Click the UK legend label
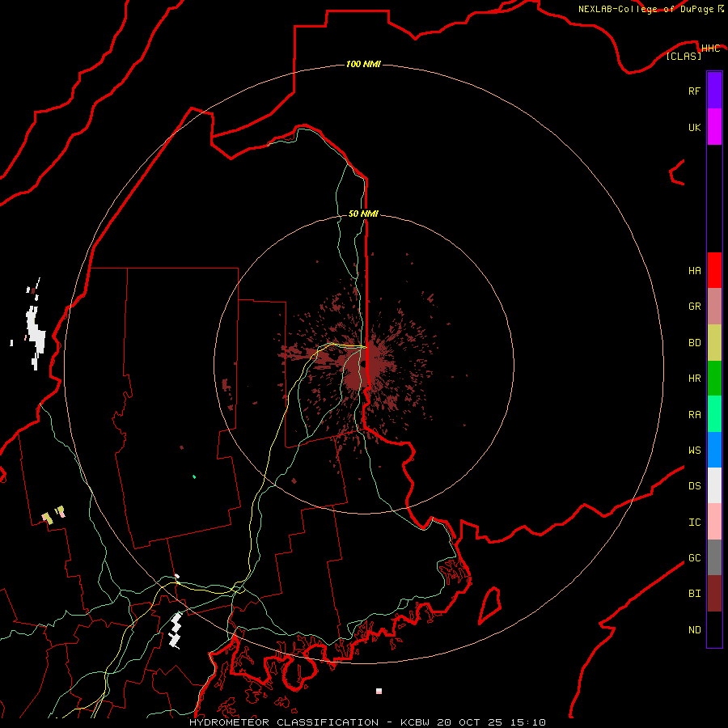The height and width of the screenshot is (728, 728). (694, 127)
